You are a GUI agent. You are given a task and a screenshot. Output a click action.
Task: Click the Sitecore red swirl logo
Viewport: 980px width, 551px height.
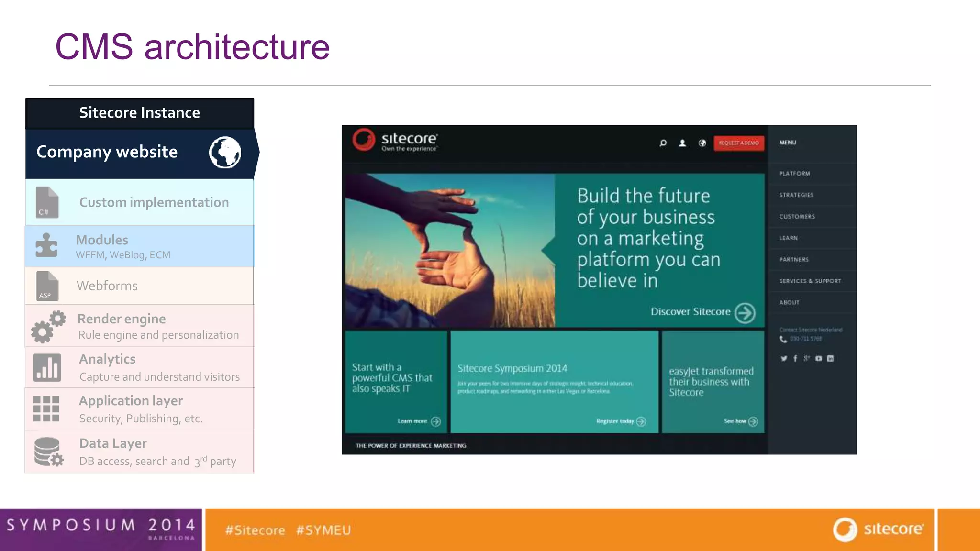click(x=364, y=140)
